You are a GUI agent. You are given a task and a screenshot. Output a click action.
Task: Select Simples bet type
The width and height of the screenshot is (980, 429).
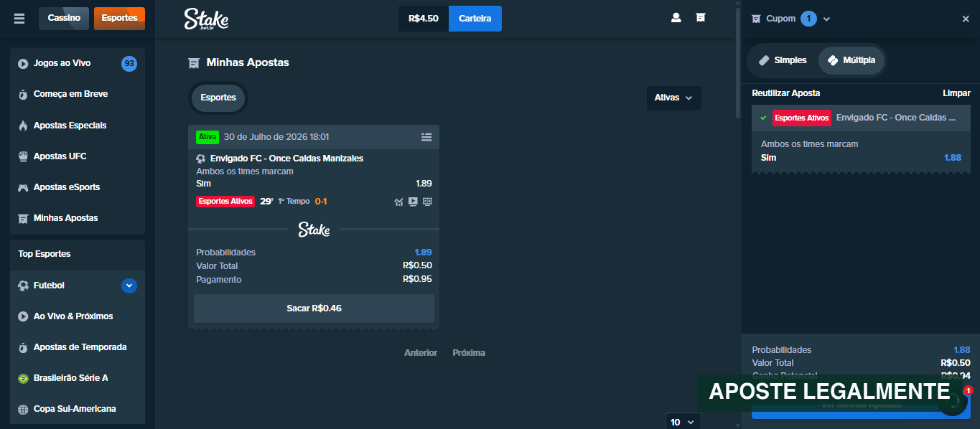pos(783,60)
